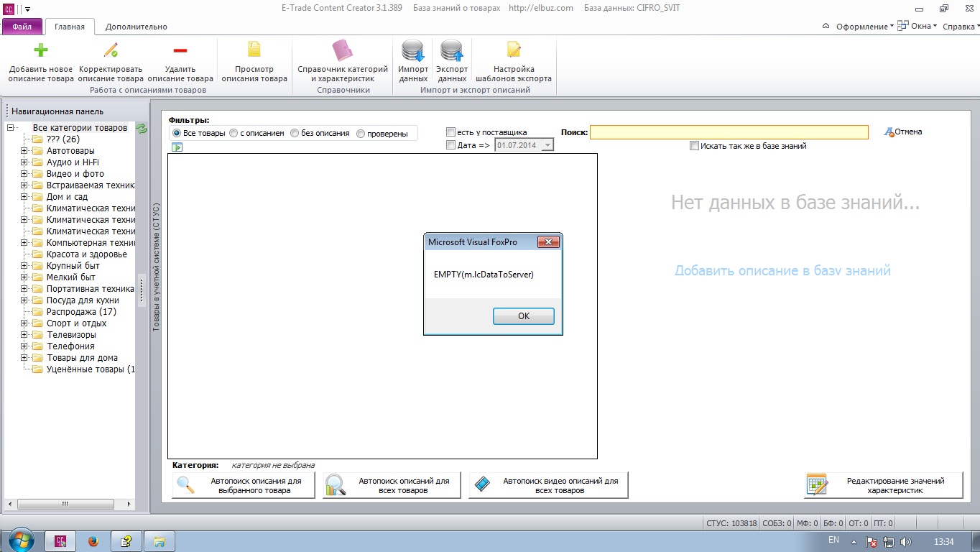Expand the 'Крупный быт' category

point(24,266)
